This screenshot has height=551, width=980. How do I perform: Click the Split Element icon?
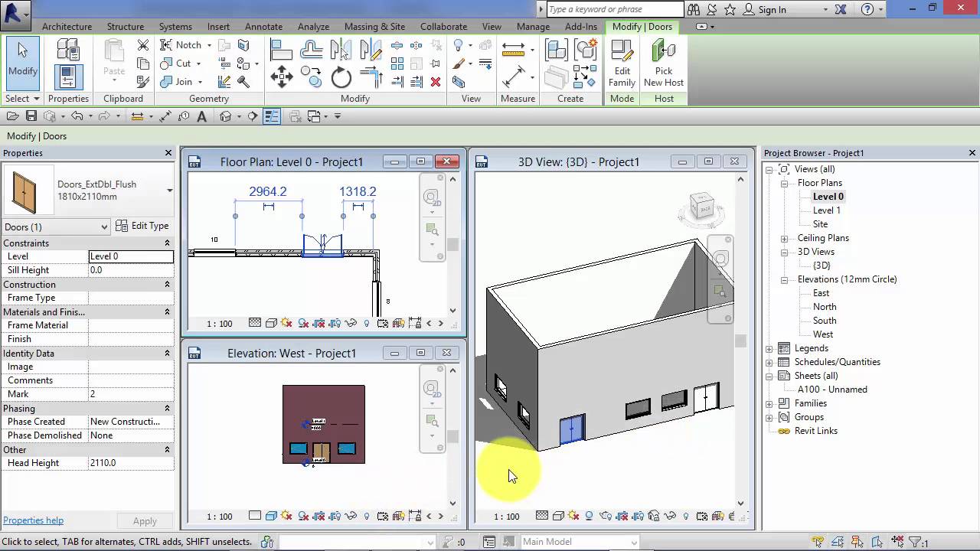tap(397, 45)
